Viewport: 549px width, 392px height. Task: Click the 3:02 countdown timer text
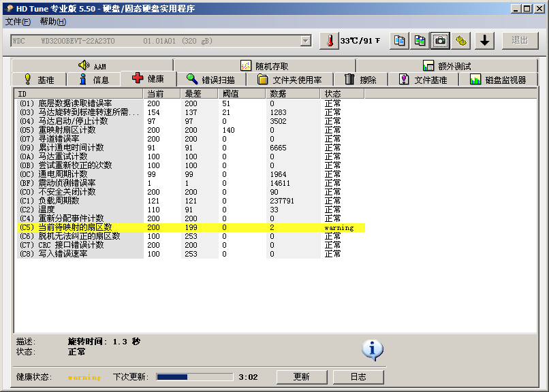pos(248,377)
